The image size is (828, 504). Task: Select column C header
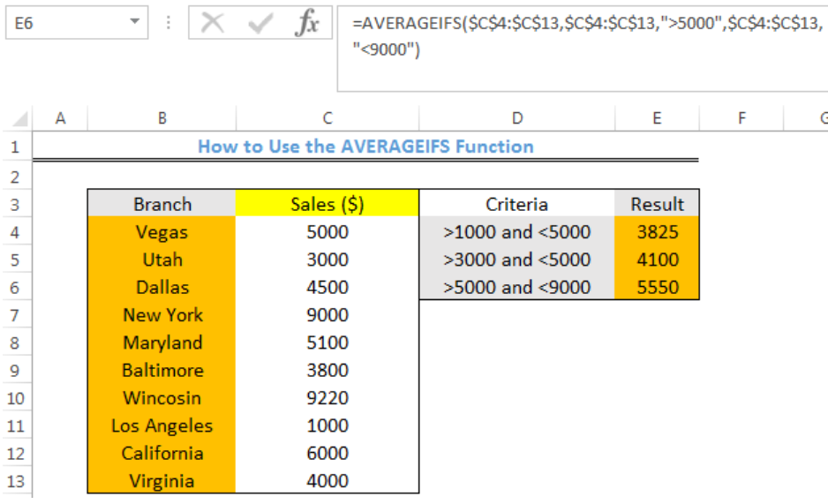(327, 118)
